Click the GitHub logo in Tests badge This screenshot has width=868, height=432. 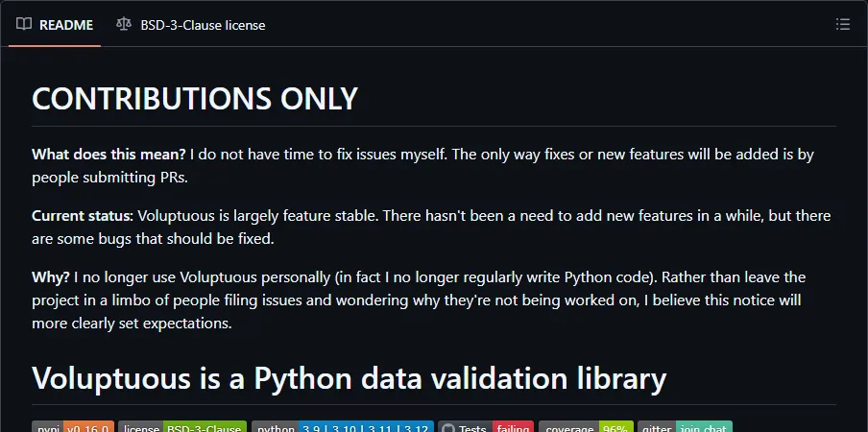coord(449,428)
